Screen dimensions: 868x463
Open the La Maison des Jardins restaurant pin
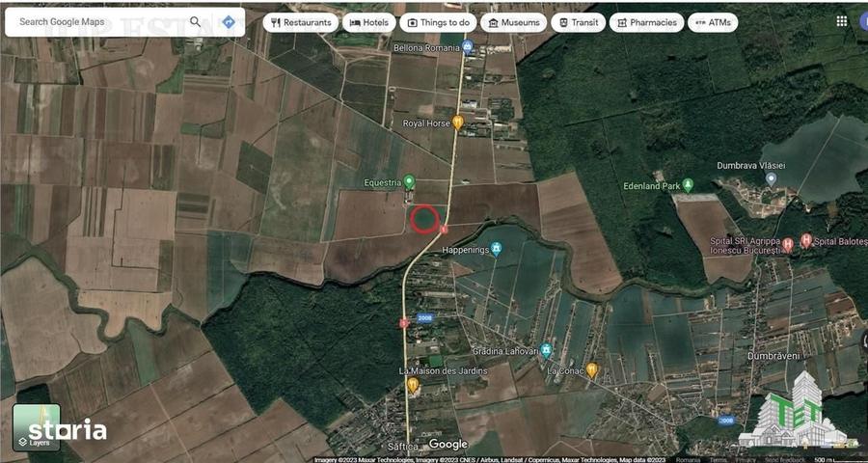413,384
